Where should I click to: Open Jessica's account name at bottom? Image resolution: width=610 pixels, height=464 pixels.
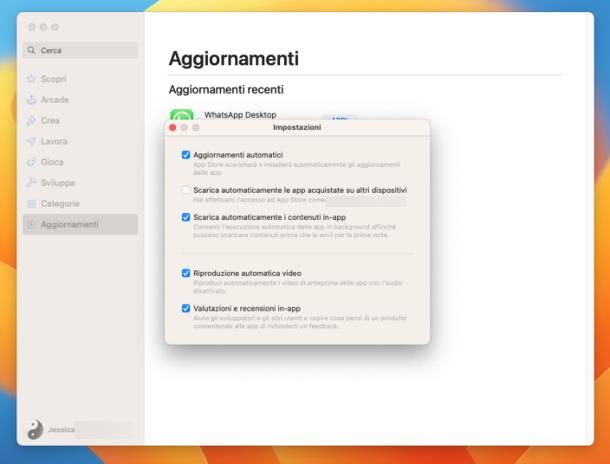click(61, 429)
